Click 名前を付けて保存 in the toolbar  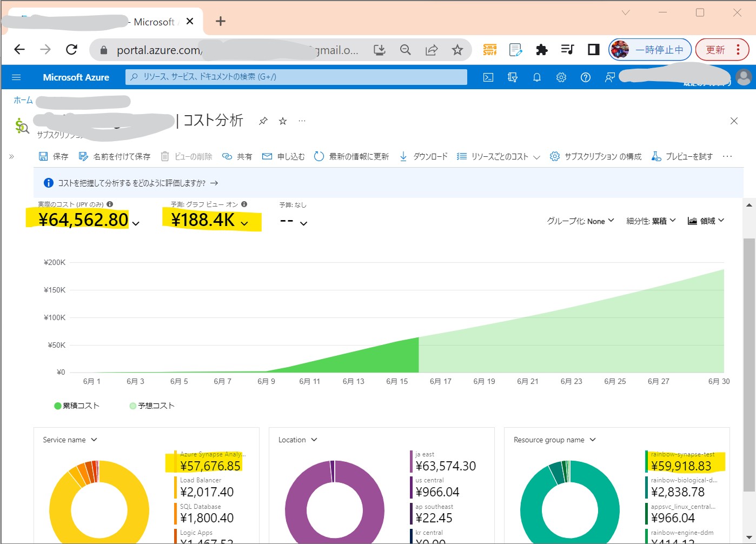(115, 156)
